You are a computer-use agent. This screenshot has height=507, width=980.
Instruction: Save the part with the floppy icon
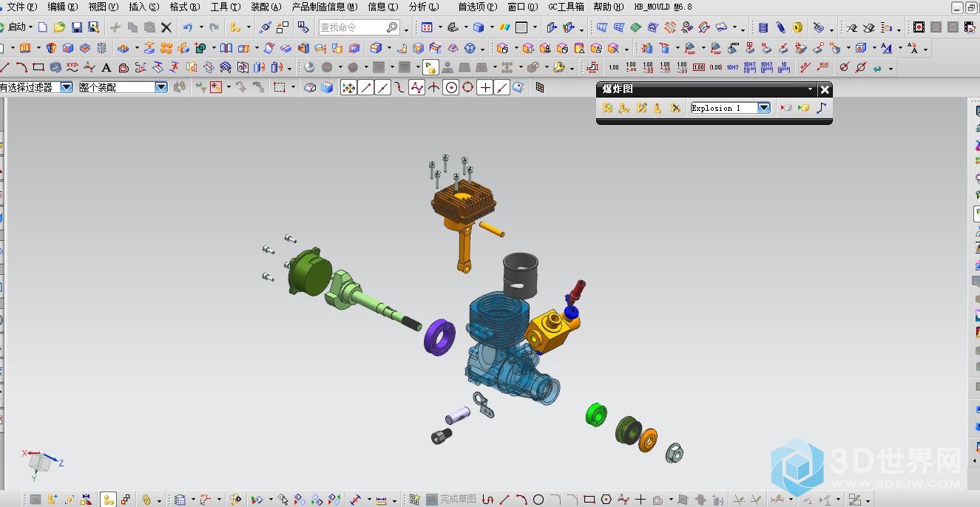click(76, 27)
